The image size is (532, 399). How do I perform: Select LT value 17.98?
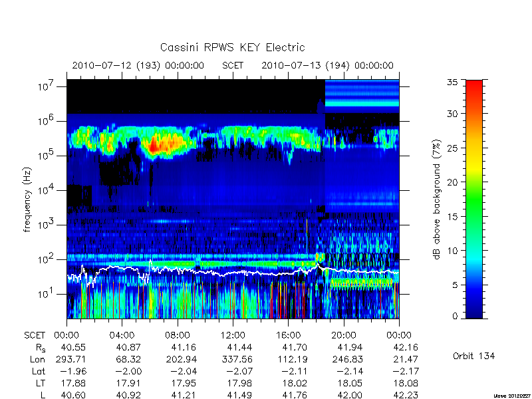tap(239, 383)
